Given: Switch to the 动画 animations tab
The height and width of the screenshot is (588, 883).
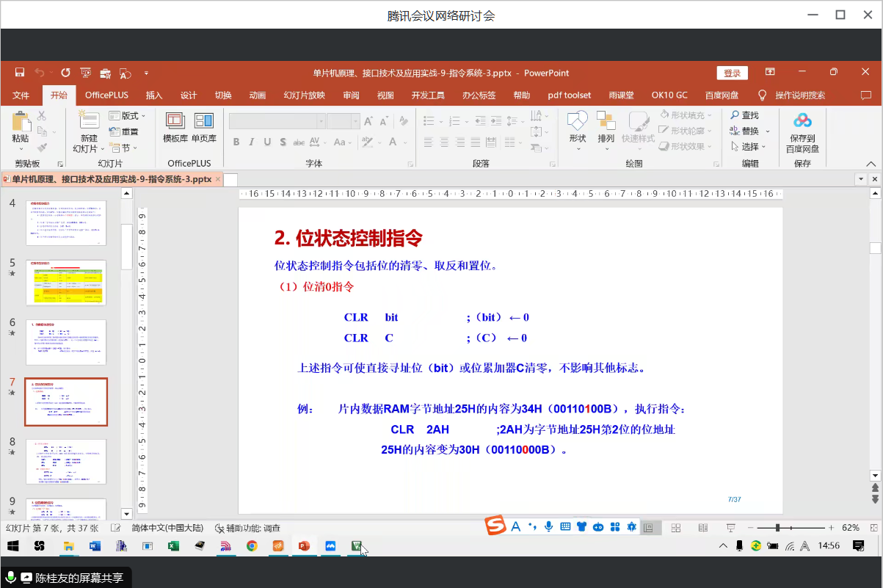Looking at the screenshot, I should tap(258, 95).
